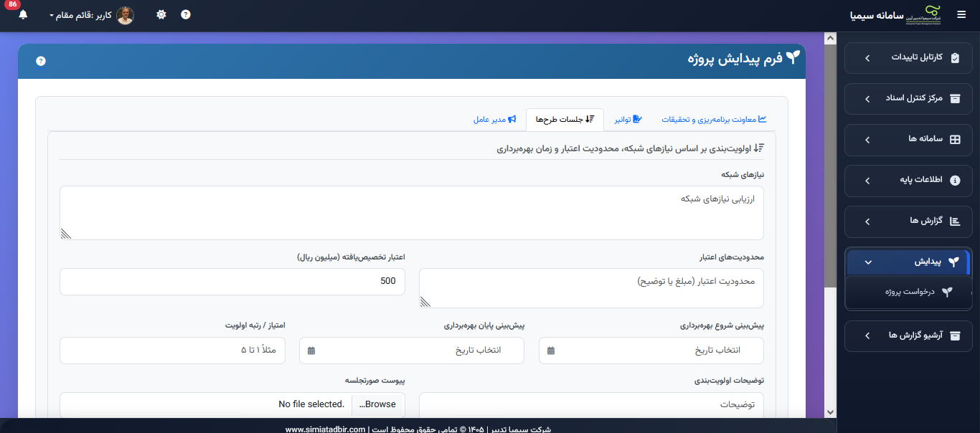
Task: Click the seedling icon in form title
Action: pyautogui.click(x=793, y=59)
